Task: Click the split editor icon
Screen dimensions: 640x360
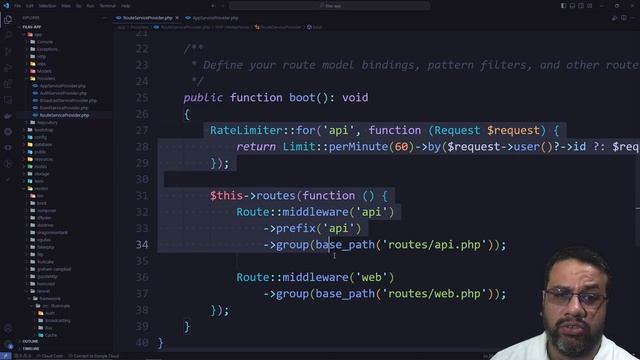Action: [x=624, y=18]
